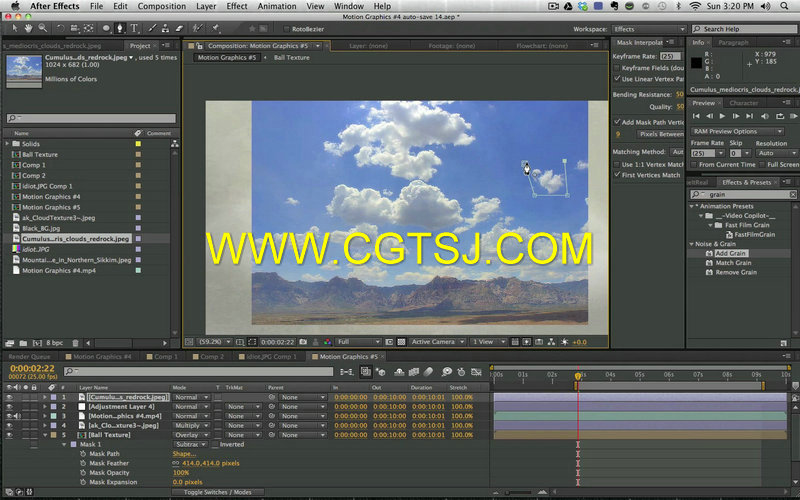
Task: Select the Type text tool
Action: 134,29
